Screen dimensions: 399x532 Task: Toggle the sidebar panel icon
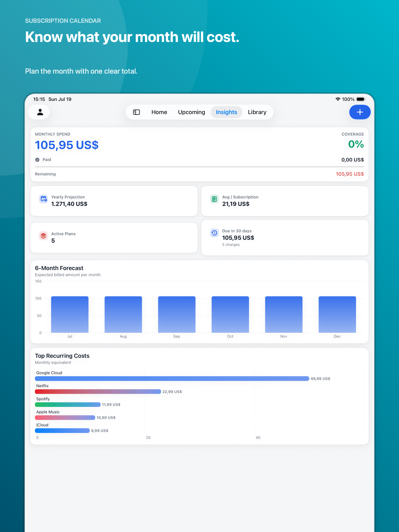coord(136,112)
